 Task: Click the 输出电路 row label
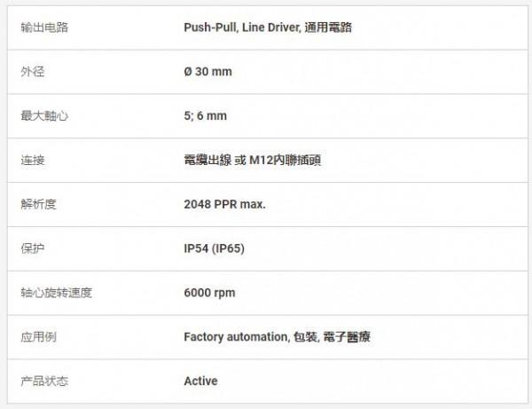point(44,28)
